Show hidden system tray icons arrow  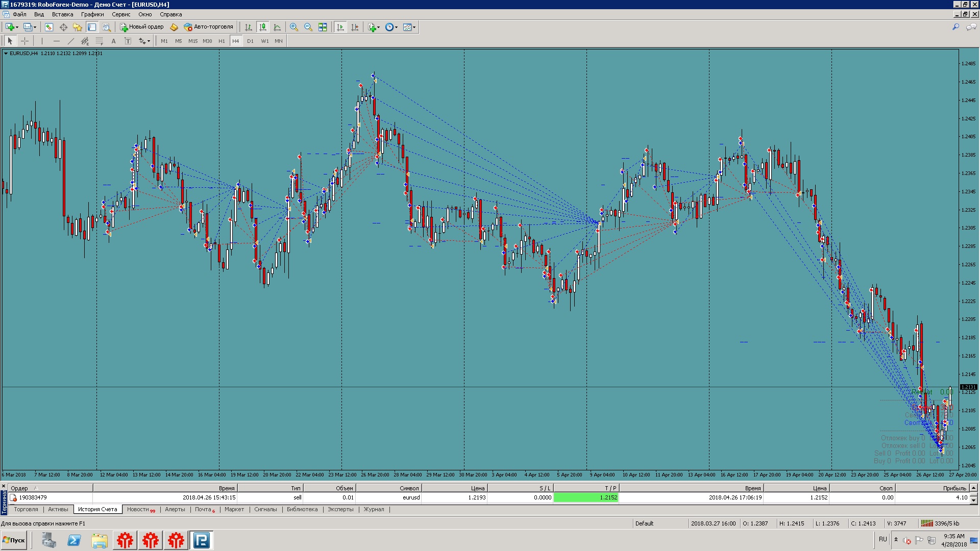click(x=896, y=540)
